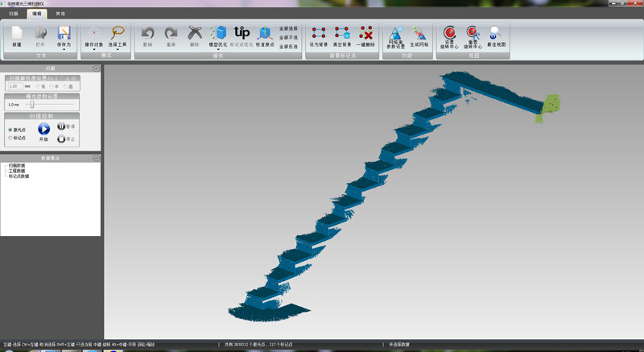Click the 新建 (New) file icon
The image size is (644, 352).
(x=17, y=35)
